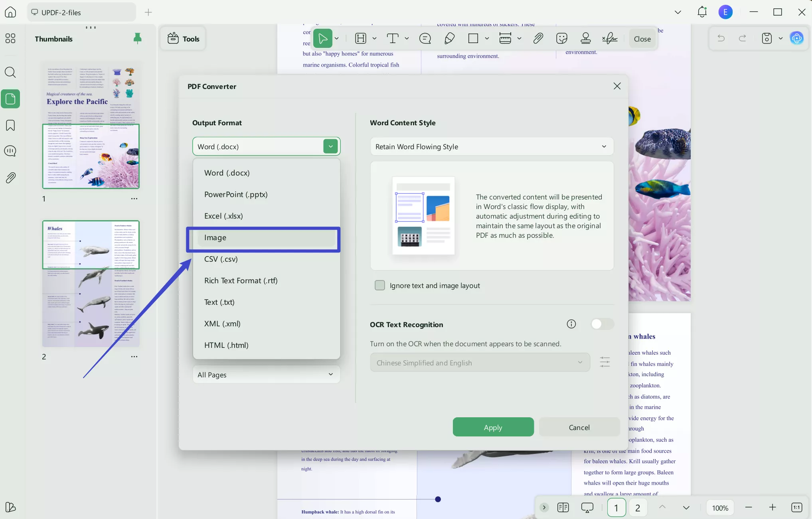Click the green Apply button
Viewport: 812px width, 519px height.
pyautogui.click(x=493, y=427)
